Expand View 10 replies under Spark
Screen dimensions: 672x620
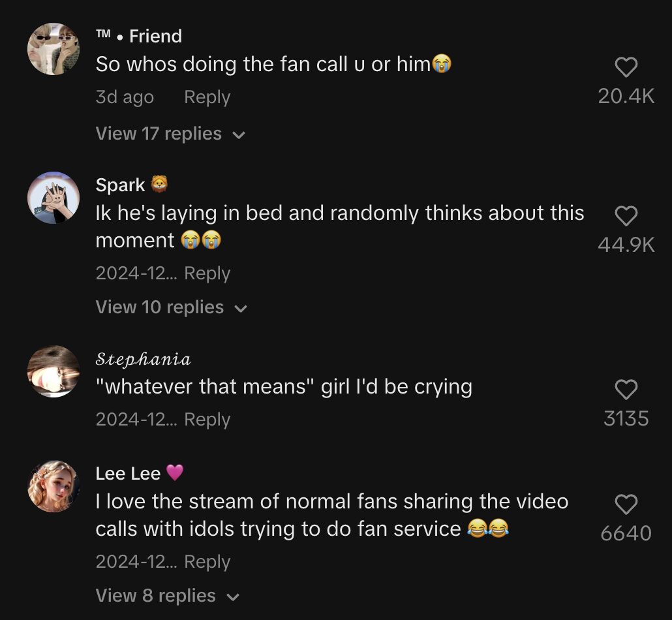pos(170,307)
